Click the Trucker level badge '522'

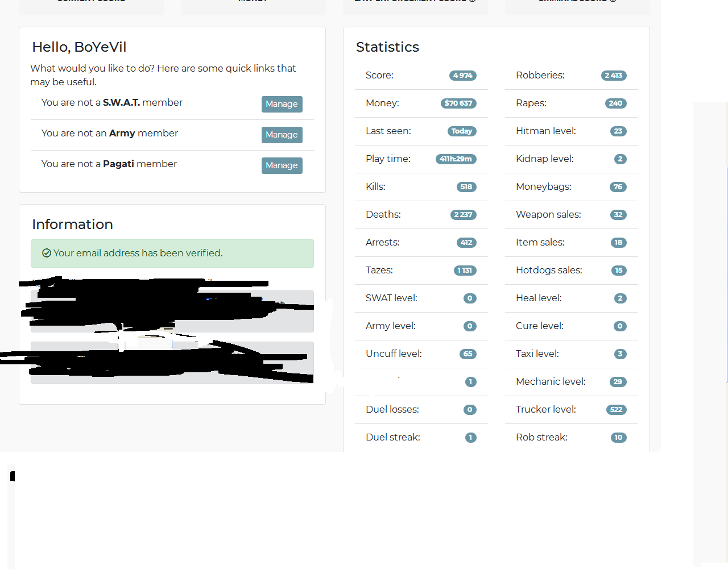tap(617, 410)
